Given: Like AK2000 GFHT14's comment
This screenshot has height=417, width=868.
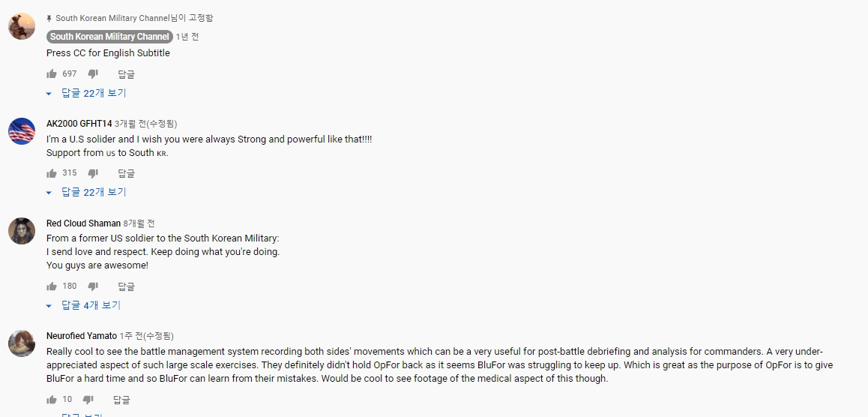Looking at the screenshot, I should tap(52, 173).
